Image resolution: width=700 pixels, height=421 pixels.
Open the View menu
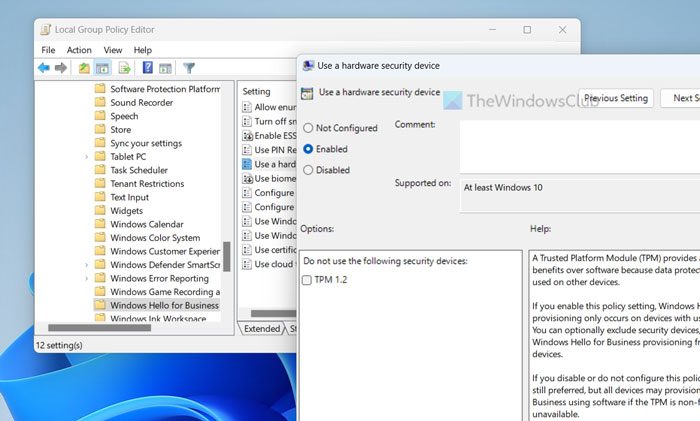pyautogui.click(x=113, y=50)
